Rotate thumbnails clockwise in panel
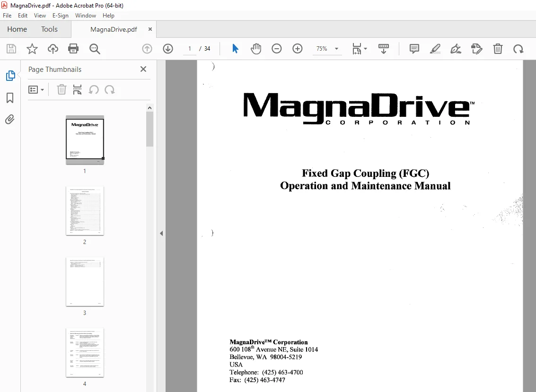 click(110, 90)
